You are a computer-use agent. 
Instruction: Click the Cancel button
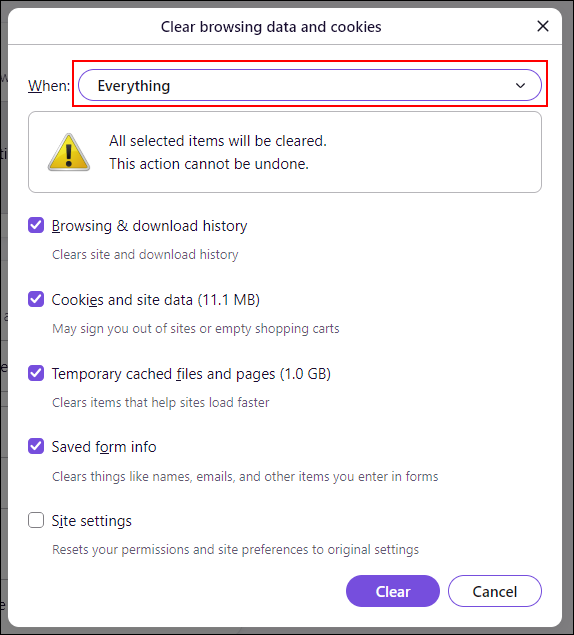[495, 591]
